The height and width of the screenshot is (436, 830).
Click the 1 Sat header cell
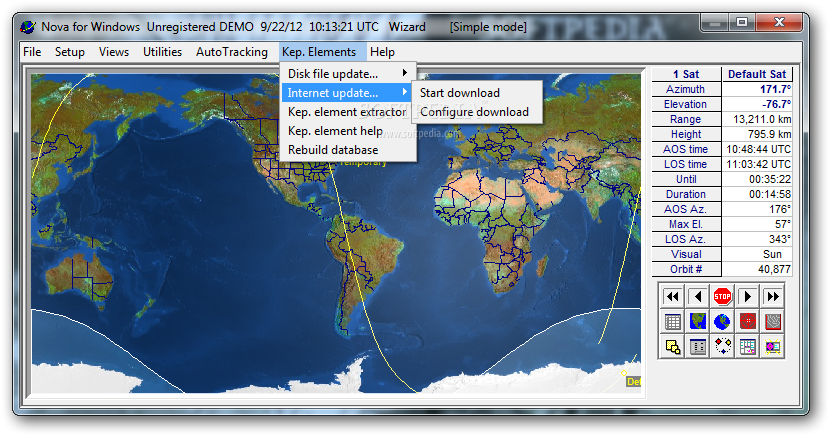(686, 74)
